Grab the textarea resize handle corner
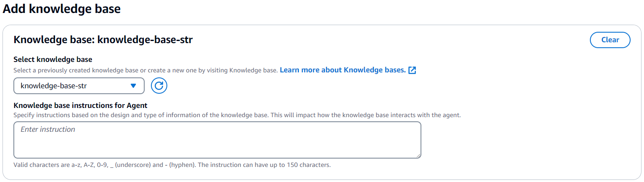The width and height of the screenshot is (644, 182). tap(418, 155)
